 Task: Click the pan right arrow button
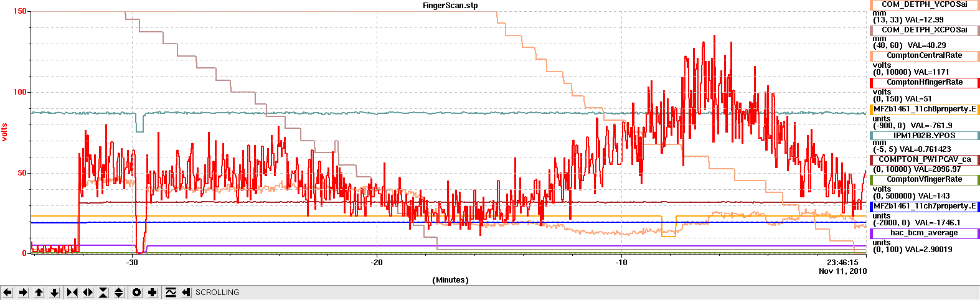point(23,293)
